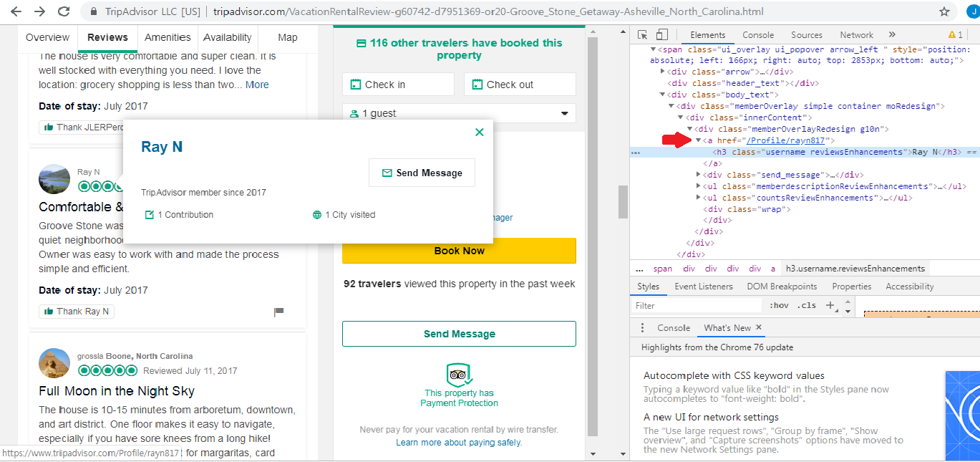Flag Ray N's review
Viewport: 980px width, 462px height.
pos(279,312)
